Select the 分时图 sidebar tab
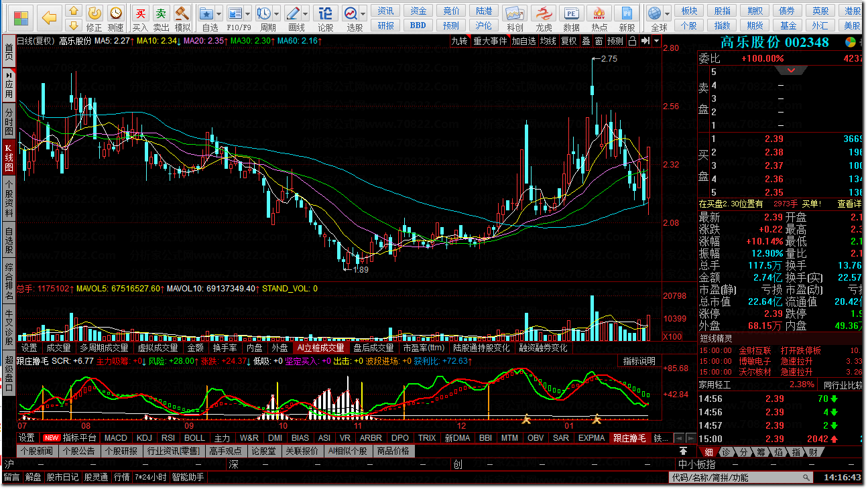The height and width of the screenshot is (489, 868). click(9, 121)
